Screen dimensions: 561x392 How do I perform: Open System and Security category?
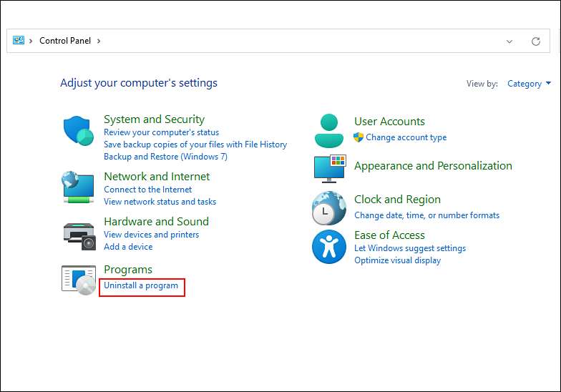point(155,119)
